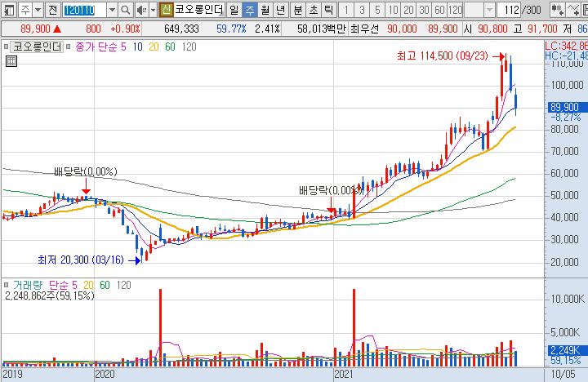The height and width of the screenshot is (382, 588).
Task: Select the 5 interval button
Action: (377, 10)
